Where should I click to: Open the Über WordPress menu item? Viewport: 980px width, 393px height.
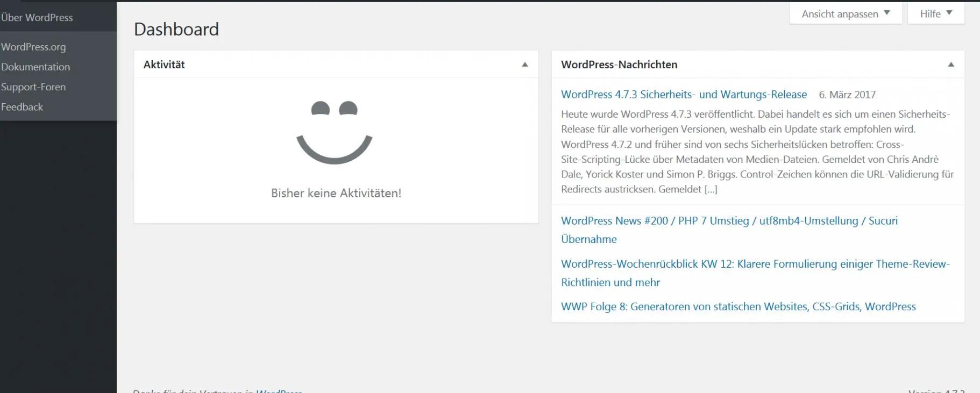[37, 17]
